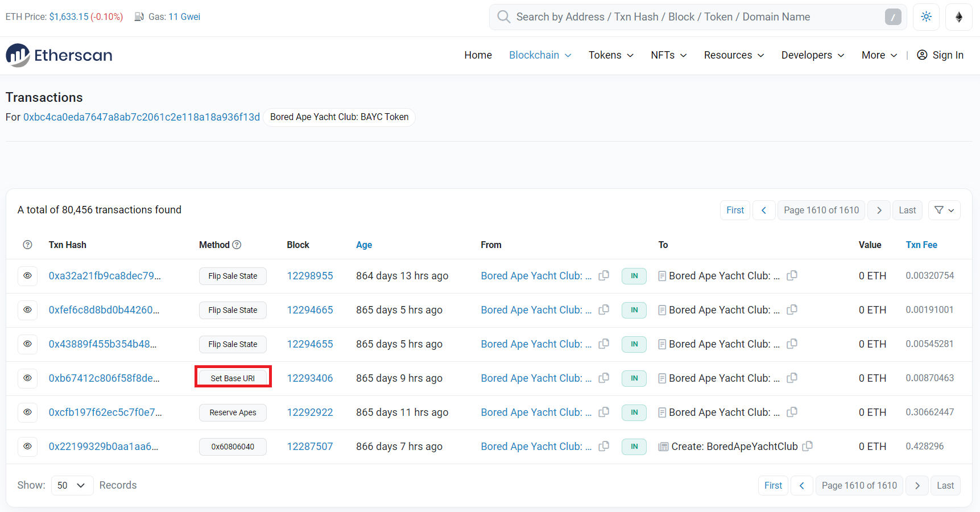Screen dimensions: 980x512
Task: Click the Gas 11 Gwei link
Action: pos(184,17)
